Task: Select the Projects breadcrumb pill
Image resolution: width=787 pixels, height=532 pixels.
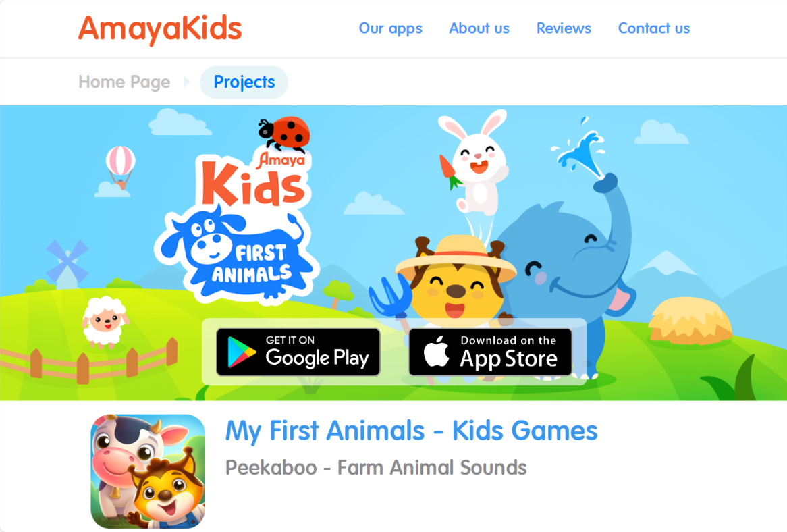Action: click(244, 82)
